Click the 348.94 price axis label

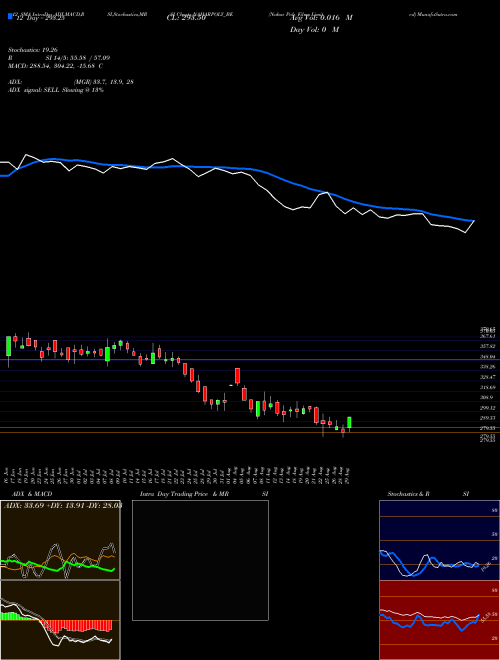point(490,357)
